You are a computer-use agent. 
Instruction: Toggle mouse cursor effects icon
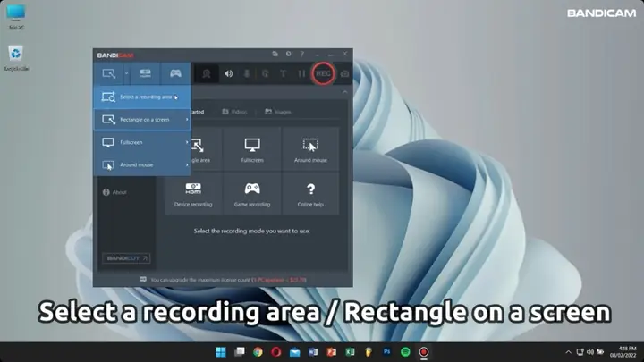(265, 74)
